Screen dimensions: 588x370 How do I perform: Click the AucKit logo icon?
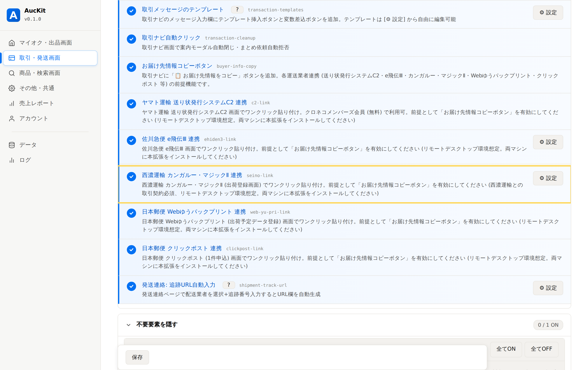[x=13, y=15]
